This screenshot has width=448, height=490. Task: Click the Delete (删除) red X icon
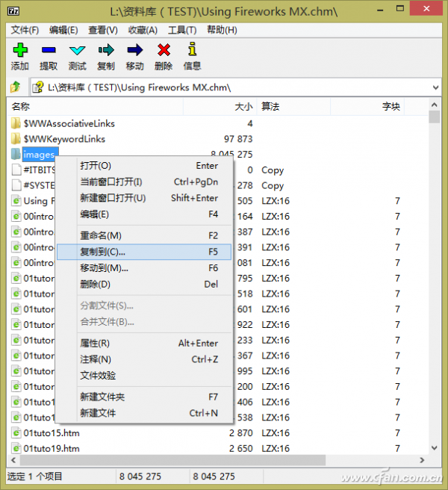[x=164, y=50]
